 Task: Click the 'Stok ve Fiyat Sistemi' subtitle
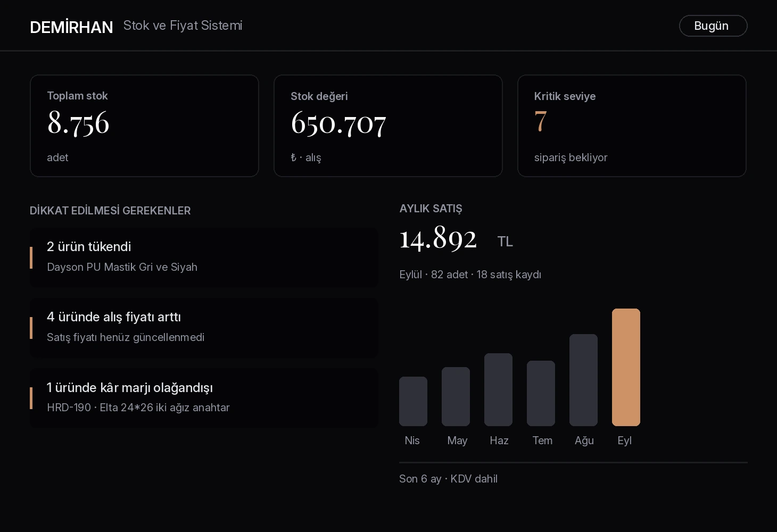(x=183, y=26)
